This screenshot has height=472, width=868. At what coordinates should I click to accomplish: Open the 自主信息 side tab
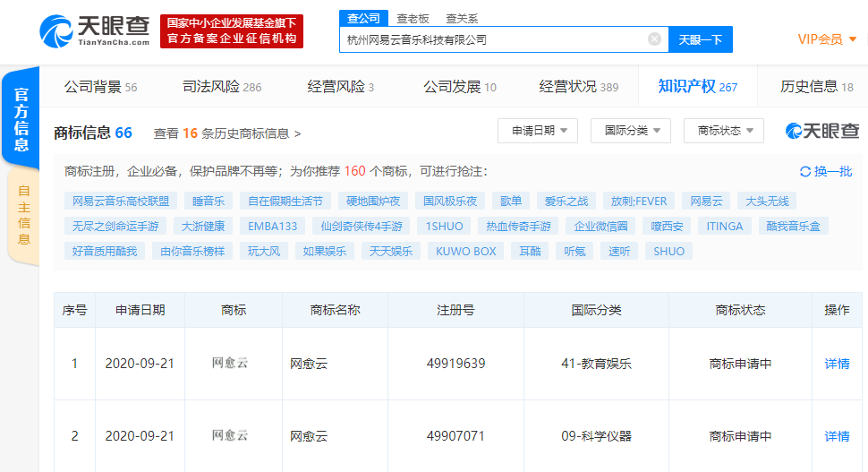point(23,215)
